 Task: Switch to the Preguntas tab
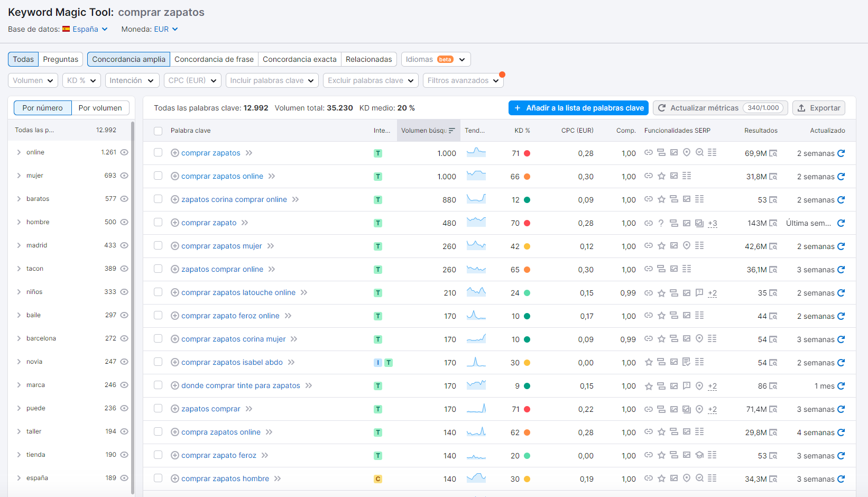pyautogui.click(x=60, y=59)
